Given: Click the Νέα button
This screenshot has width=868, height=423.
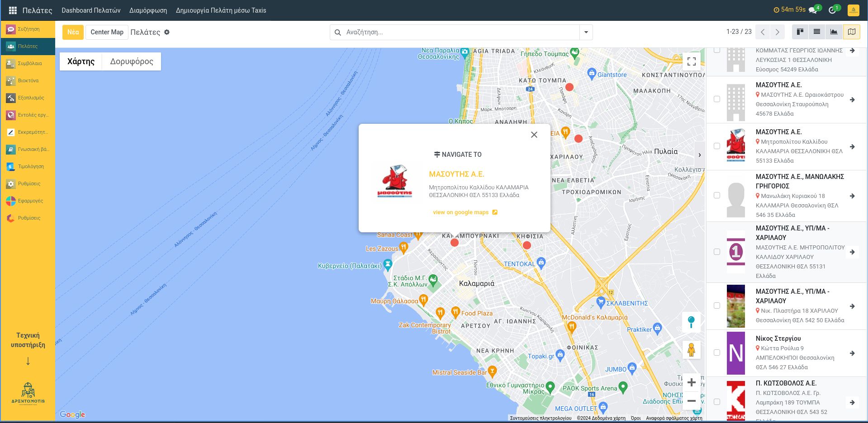Looking at the screenshot, I should [73, 32].
